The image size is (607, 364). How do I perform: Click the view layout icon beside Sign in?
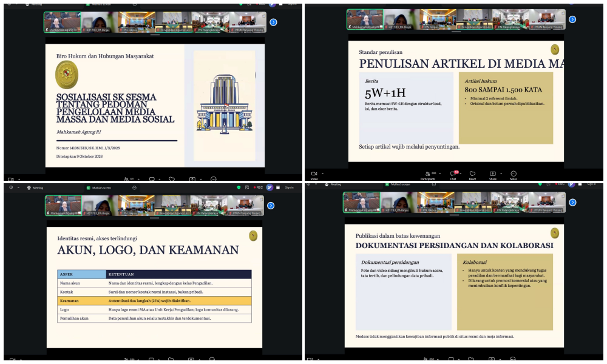pos(278,187)
